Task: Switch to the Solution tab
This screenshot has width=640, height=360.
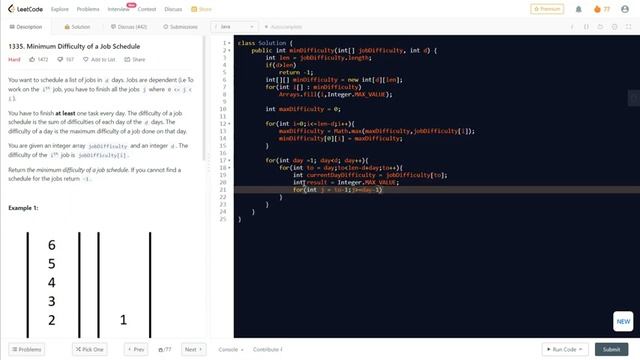Action: pyautogui.click(x=77, y=27)
